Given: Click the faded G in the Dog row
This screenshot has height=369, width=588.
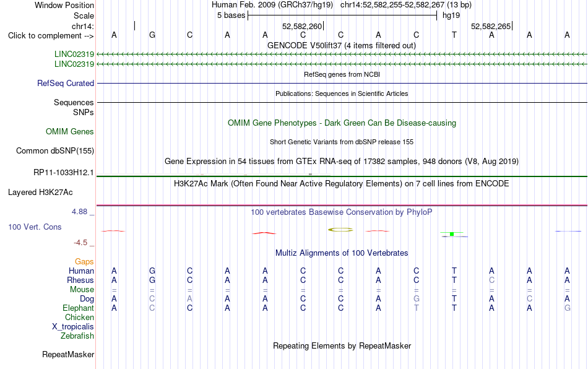Looking at the screenshot, I should pyautogui.click(x=417, y=299).
